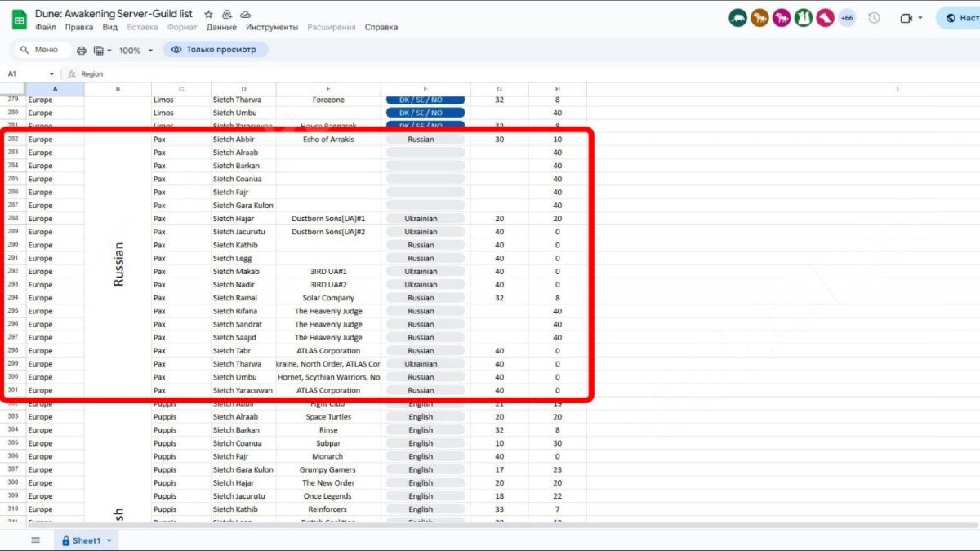
Task: Open the Данные menu
Action: coord(221,27)
